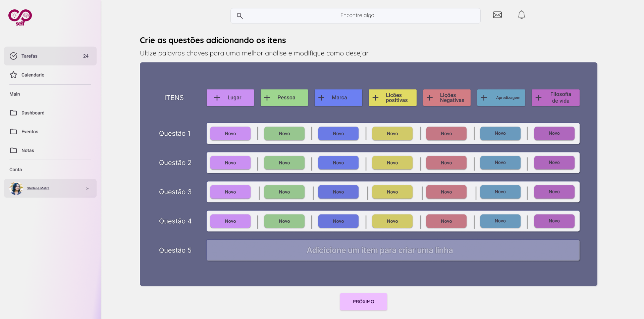Click the PRÓXIMO button
This screenshot has width=644, height=319.
(364, 302)
